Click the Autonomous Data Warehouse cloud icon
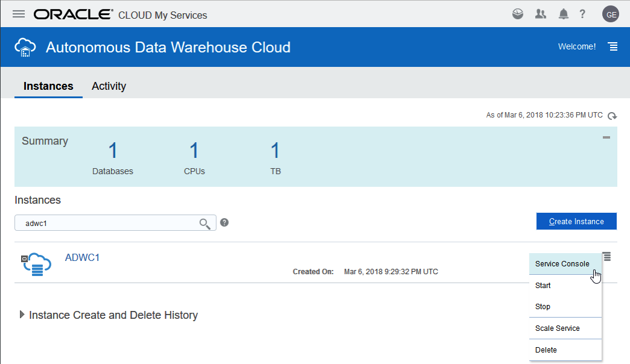 click(25, 47)
